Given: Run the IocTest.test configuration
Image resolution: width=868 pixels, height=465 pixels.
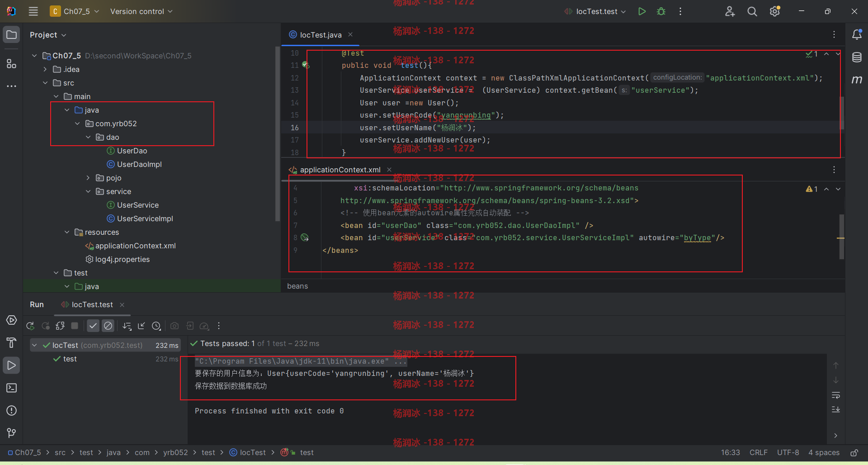Looking at the screenshot, I should [642, 11].
